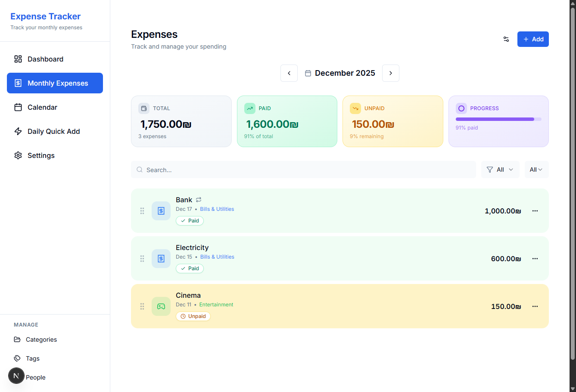Click the three-dot menu on Bank expense
The image size is (576, 392).
(x=535, y=211)
